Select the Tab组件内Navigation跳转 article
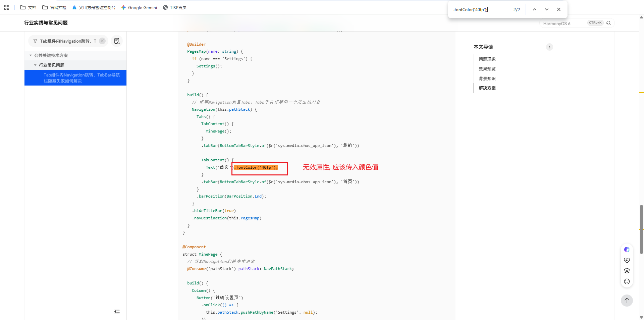 [x=75, y=78]
